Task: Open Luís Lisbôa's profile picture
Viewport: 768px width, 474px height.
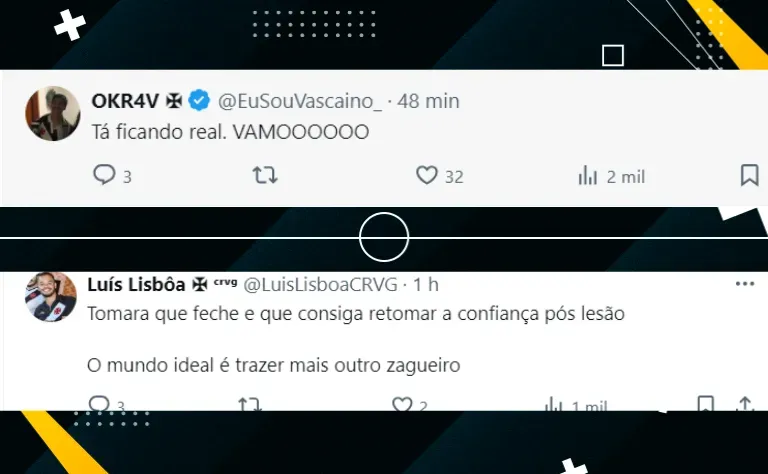Action: click(51, 297)
